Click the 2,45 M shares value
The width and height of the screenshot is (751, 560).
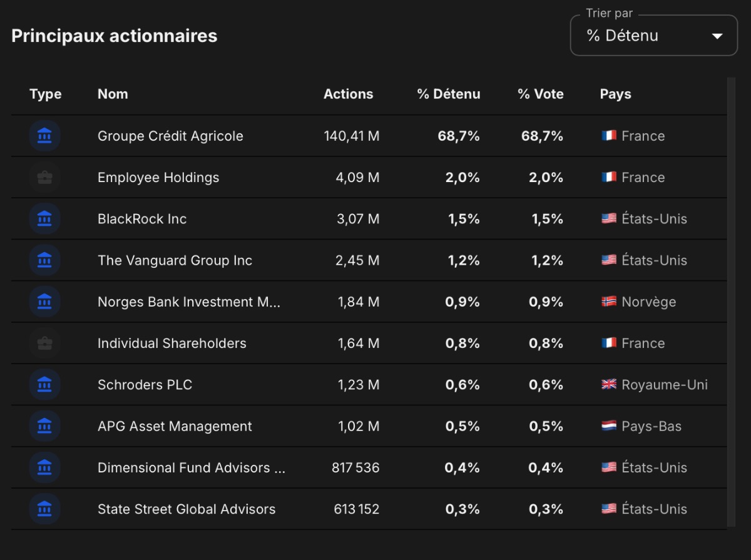[x=357, y=260]
